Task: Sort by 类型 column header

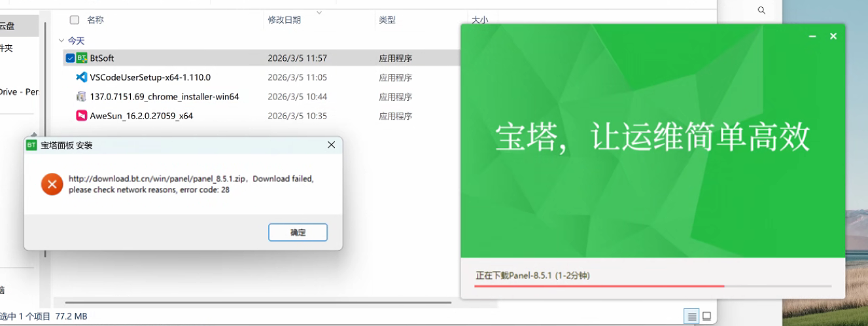Action: (387, 20)
